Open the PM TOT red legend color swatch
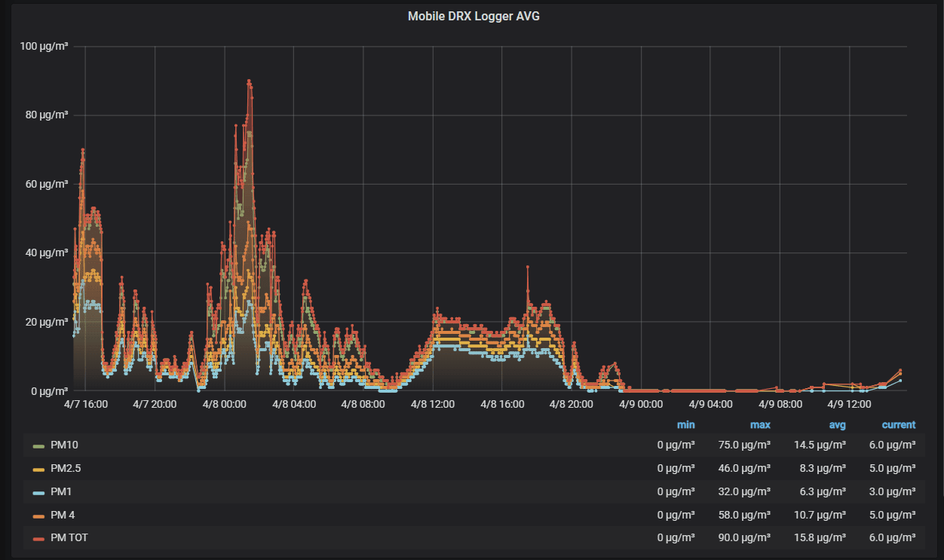 click(39, 538)
